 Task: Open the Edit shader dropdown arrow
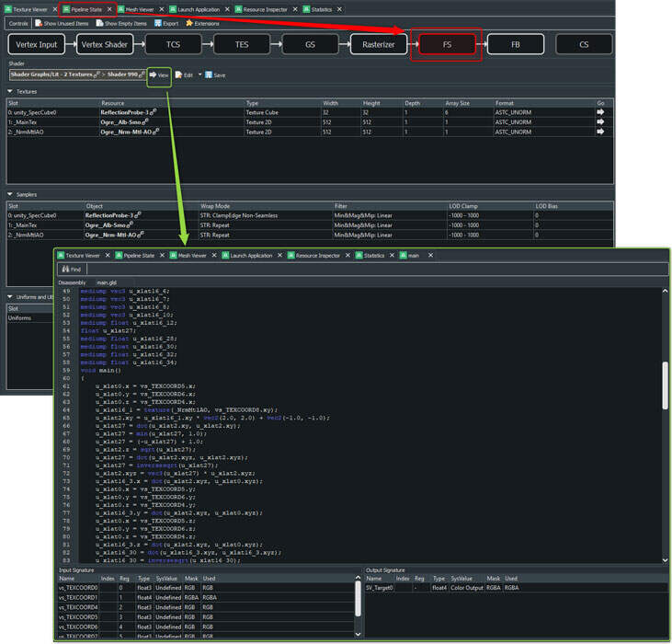point(199,75)
